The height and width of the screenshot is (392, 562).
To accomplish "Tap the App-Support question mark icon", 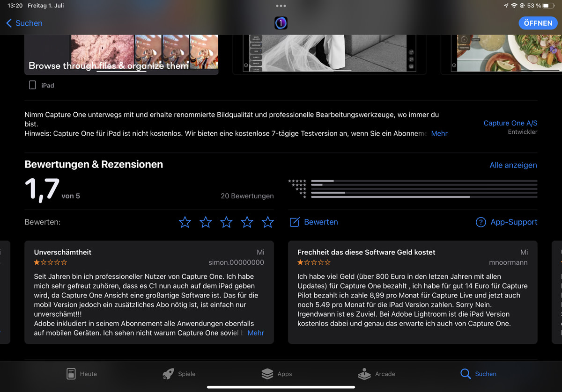I will point(481,222).
